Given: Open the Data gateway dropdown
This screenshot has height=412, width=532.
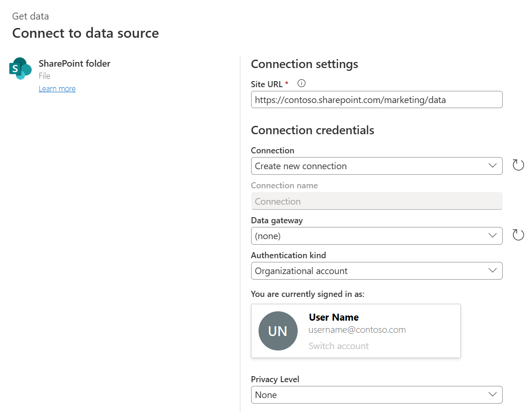Looking at the screenshot, I should pyautogui.click(x=376, y=236).
